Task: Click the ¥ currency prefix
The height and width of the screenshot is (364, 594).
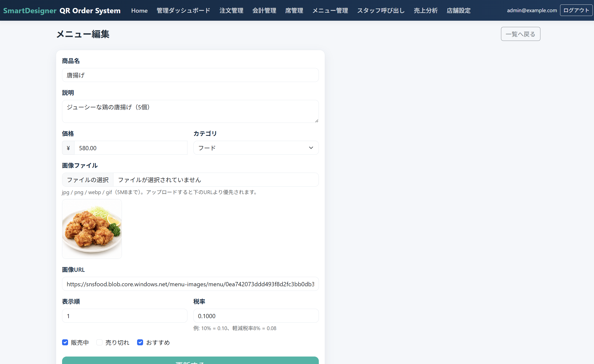Action: (x=68, y=148)
